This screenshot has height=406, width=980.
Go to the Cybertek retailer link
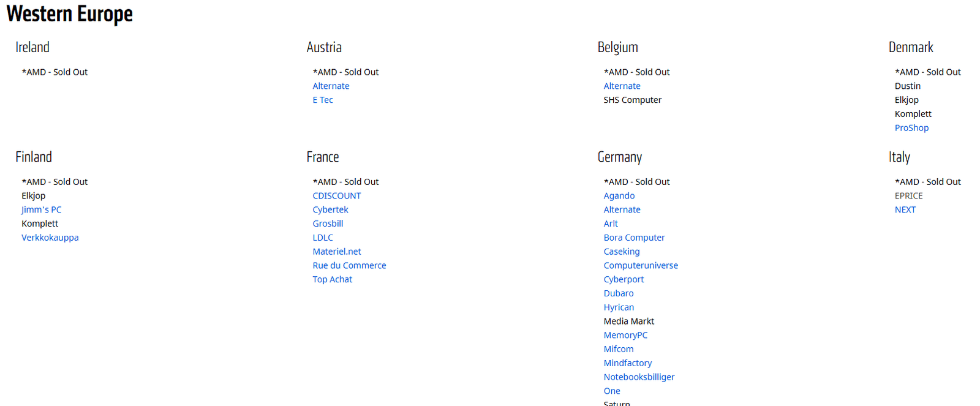click(x=330, y=209)
